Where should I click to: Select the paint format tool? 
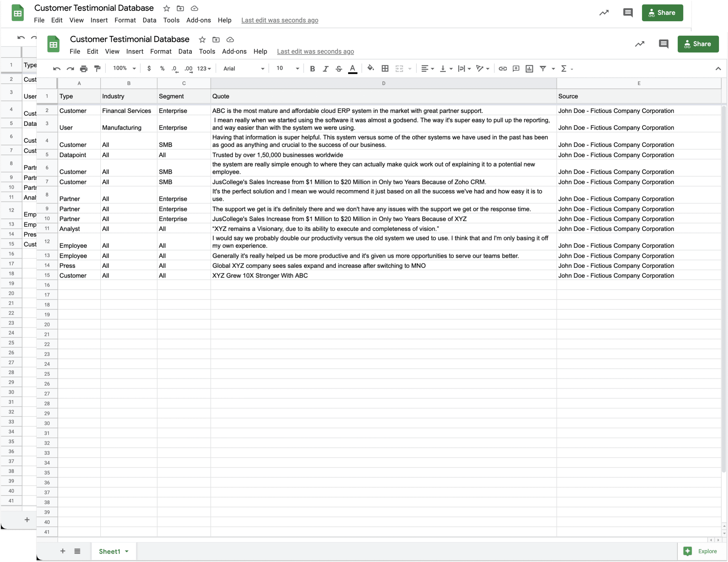97,69
